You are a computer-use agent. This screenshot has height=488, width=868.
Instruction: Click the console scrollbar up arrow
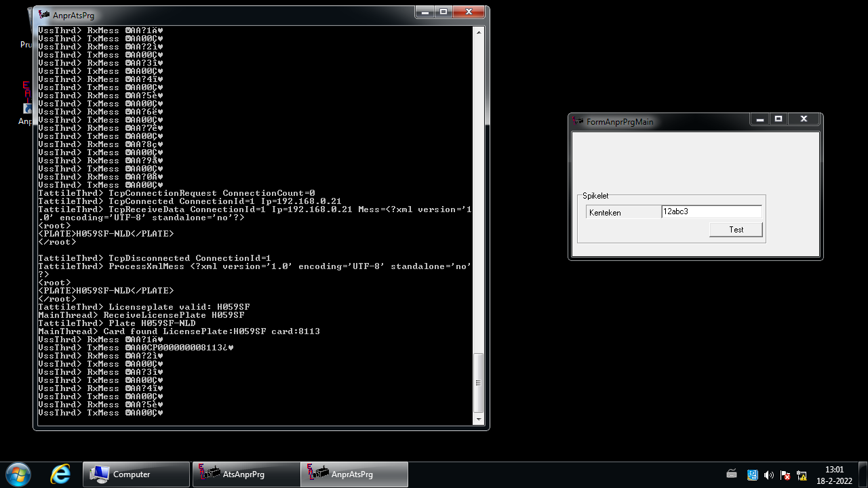(479, 32)
